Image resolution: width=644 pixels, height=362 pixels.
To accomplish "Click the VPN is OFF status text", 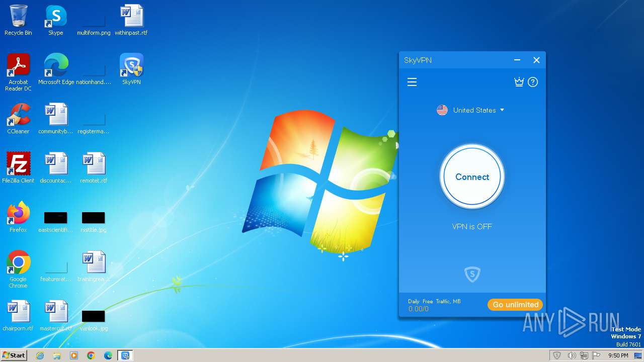I will (472, 227).
